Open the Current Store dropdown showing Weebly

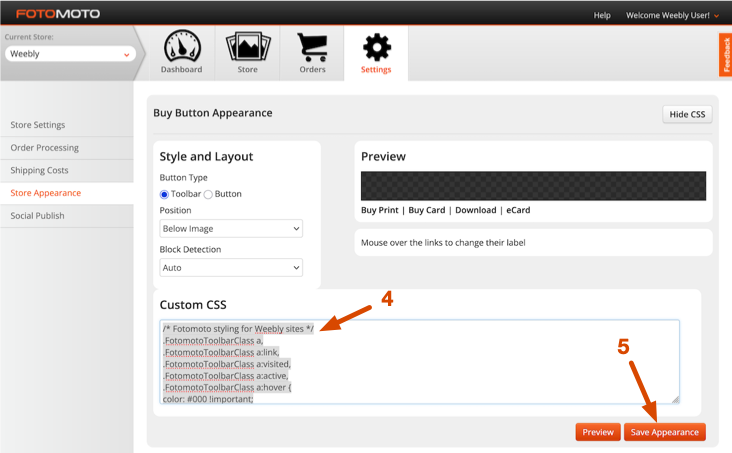pyautogui.click(x=70, y=54)
